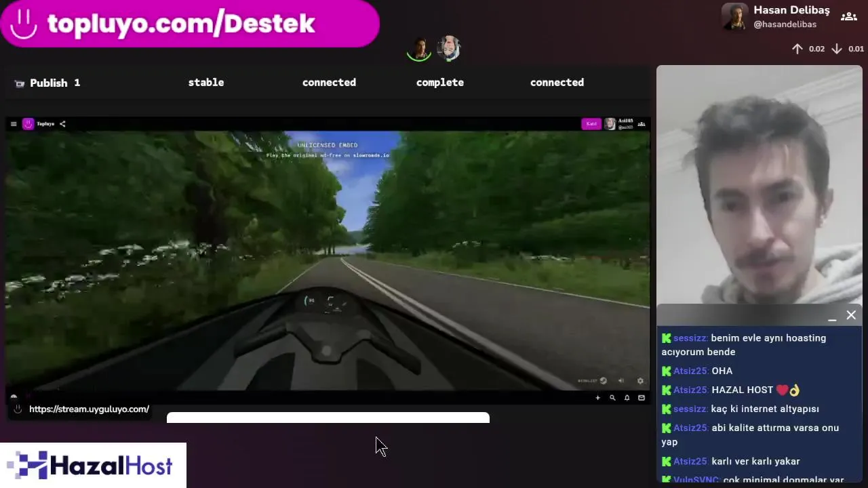
Task: Click the Publish 1 status label
Action: (55, 83)
